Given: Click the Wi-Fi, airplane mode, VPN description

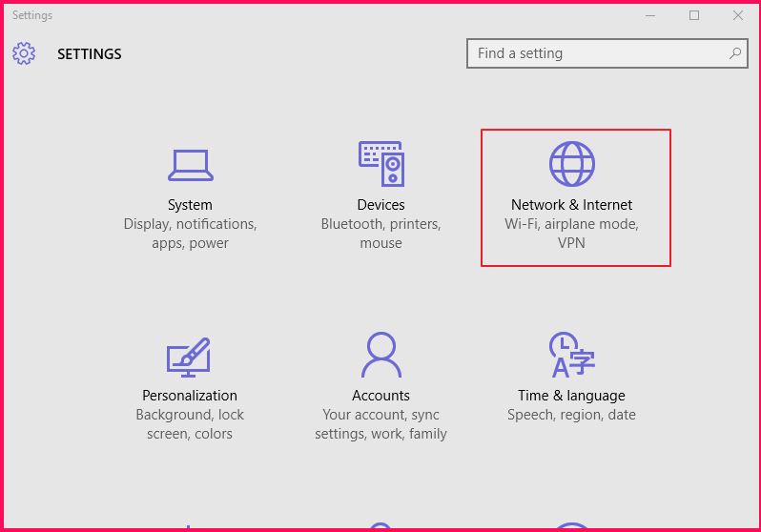Looking at the screenshot, I should tap(571, 234).
